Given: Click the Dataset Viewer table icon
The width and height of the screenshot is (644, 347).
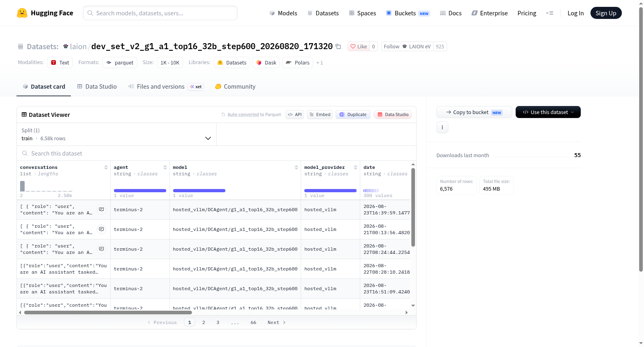Looking at the screenshot, I should click(x=24, y=115).
